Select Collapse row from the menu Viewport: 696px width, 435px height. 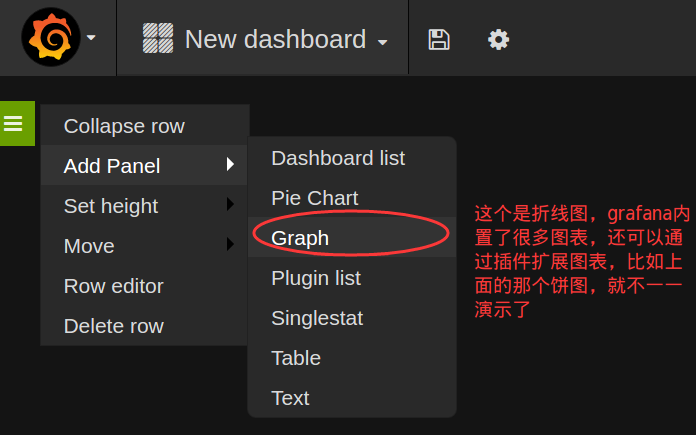[124, 126]
